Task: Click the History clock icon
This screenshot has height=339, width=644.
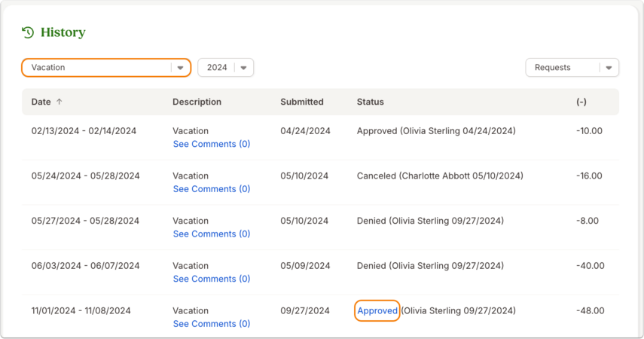Action: 28,32
